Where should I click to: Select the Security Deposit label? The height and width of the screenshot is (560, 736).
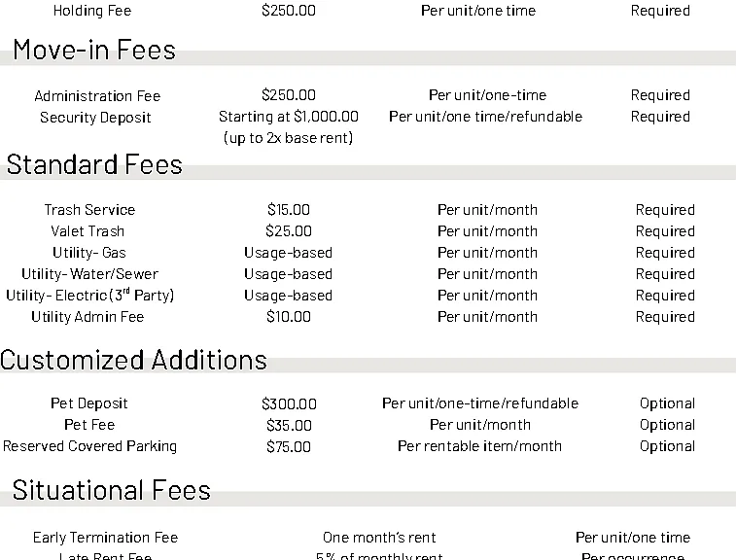click(x=95, y=118)
